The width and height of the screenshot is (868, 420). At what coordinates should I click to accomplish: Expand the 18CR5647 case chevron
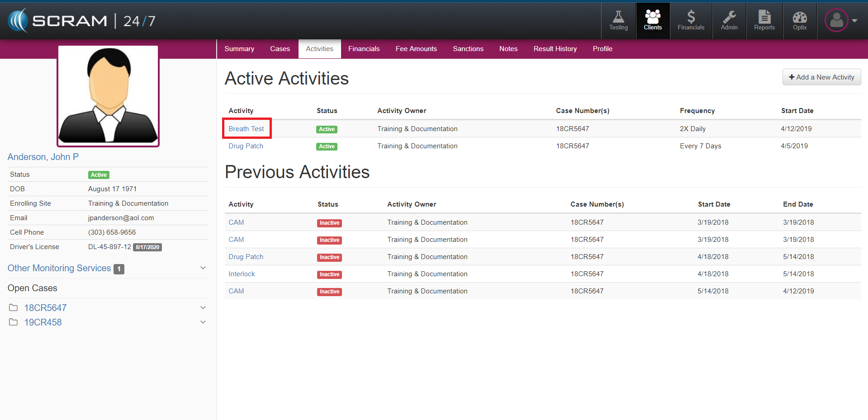203,308
